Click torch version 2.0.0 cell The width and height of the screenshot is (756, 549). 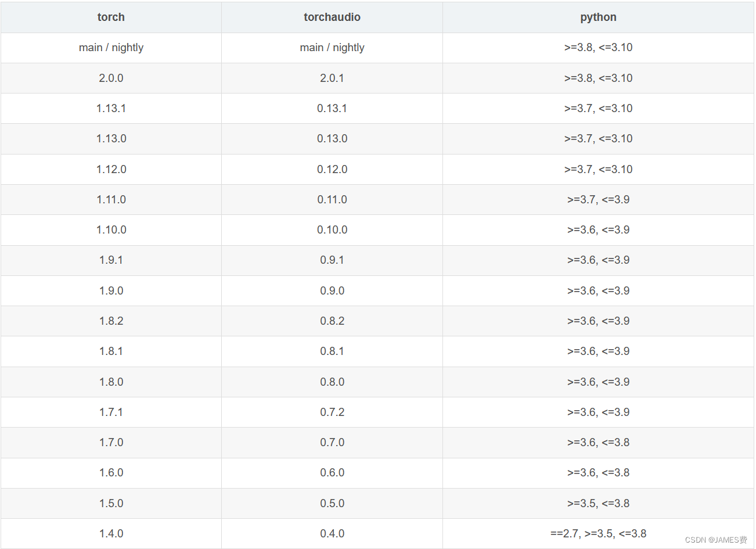pos(111,78)
